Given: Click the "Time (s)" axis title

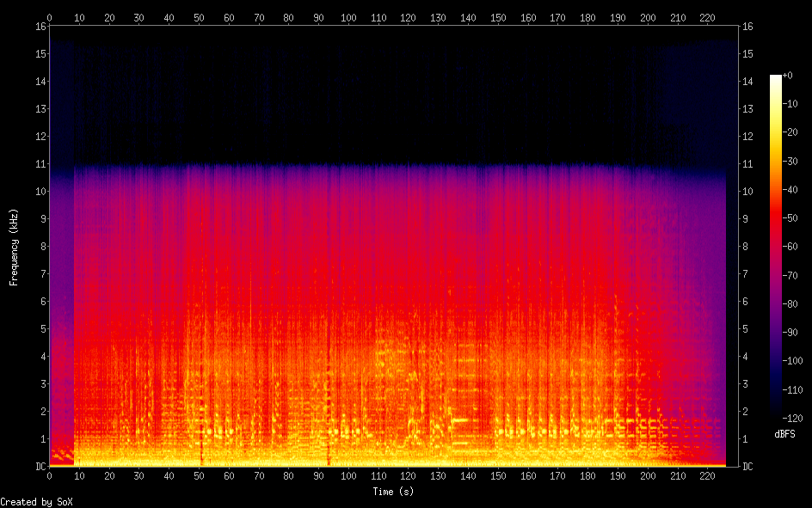Looking at the screenshot, I should tap(393, 492).
